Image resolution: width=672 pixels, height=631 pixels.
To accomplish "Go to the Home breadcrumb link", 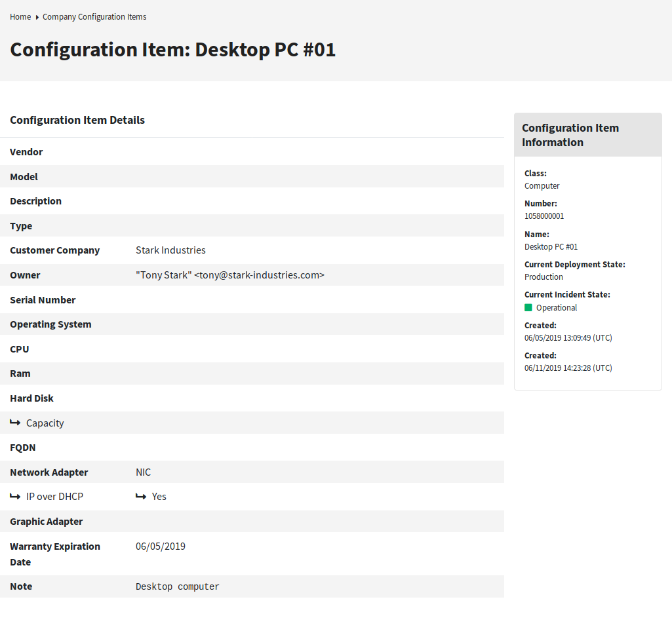I will point(20,16).
